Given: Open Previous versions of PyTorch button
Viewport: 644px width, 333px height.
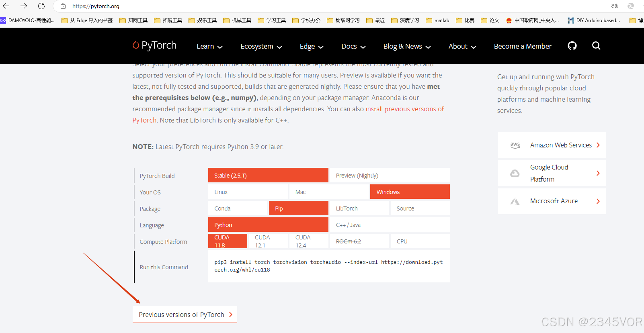Looking at the screenshot, I should [x=185, y=314].
